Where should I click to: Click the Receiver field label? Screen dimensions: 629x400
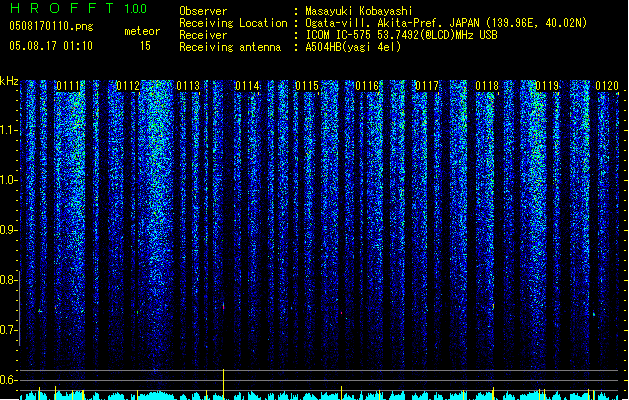tap(203, 35)
